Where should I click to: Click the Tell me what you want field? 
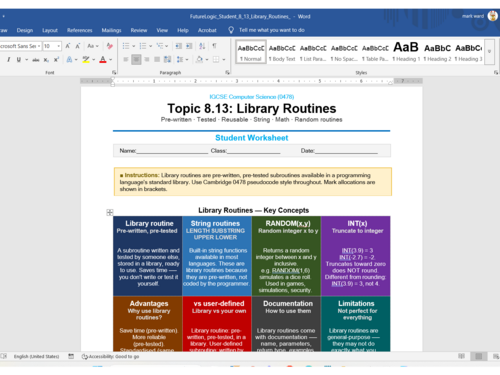point(272,30)
